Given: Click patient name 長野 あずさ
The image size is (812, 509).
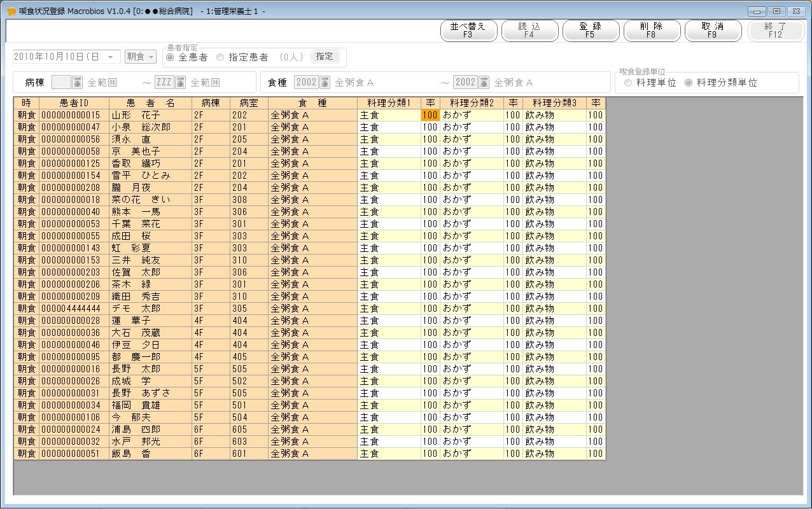Looking at the screenshot, I should tap(150, 393).
